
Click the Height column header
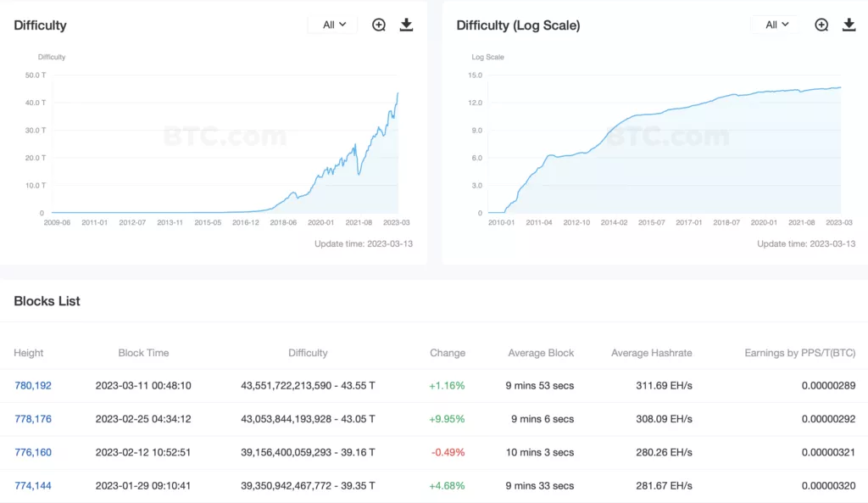click(29, 353)
